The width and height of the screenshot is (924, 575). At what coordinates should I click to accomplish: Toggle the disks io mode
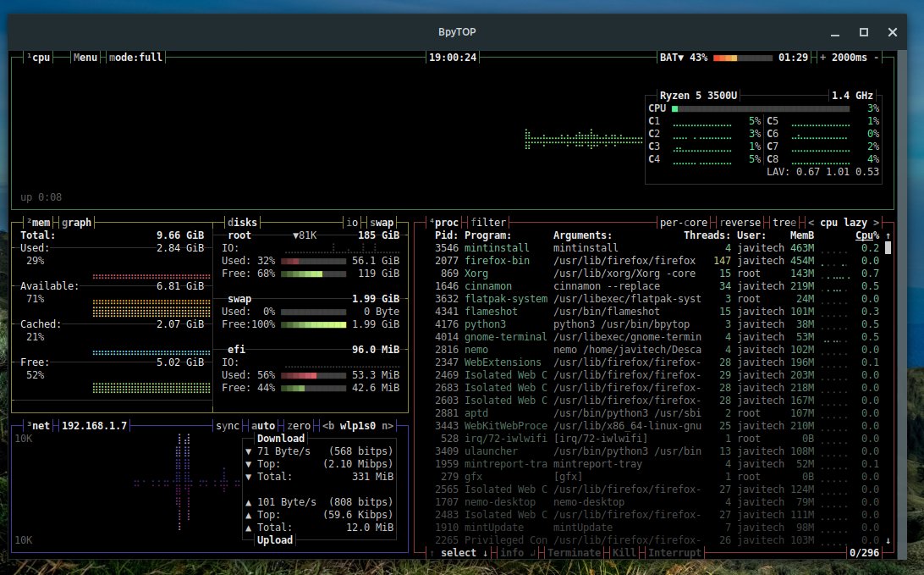click(352, 223)
